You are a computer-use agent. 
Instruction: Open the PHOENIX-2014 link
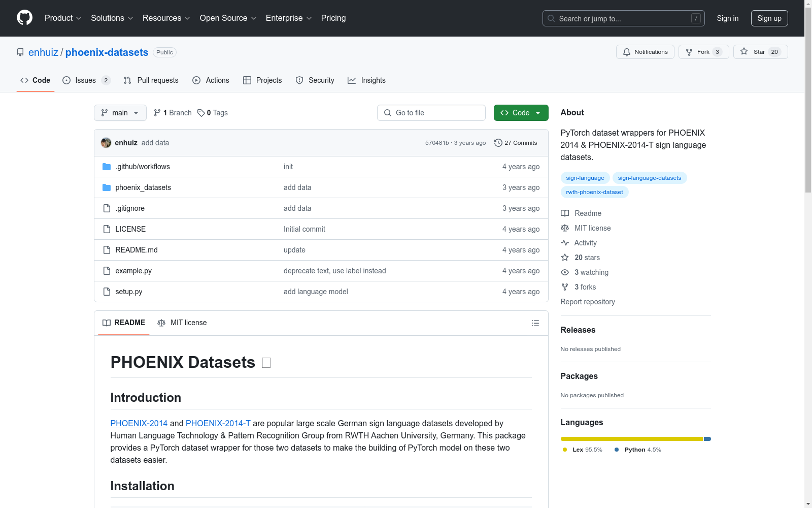139,423
